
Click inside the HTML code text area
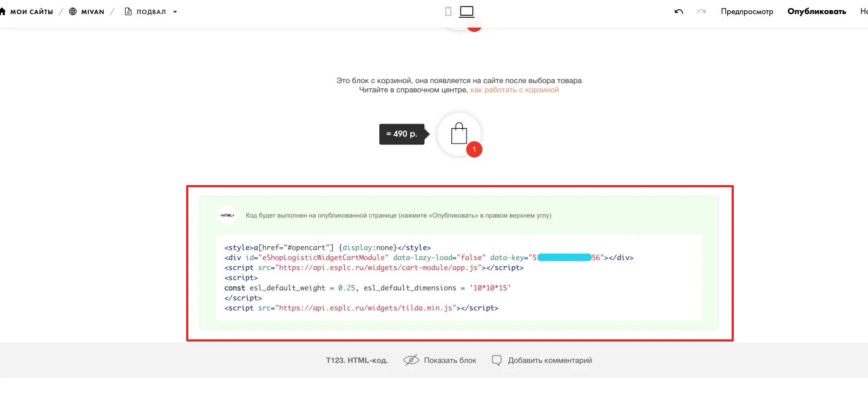(x=459, y=278)
